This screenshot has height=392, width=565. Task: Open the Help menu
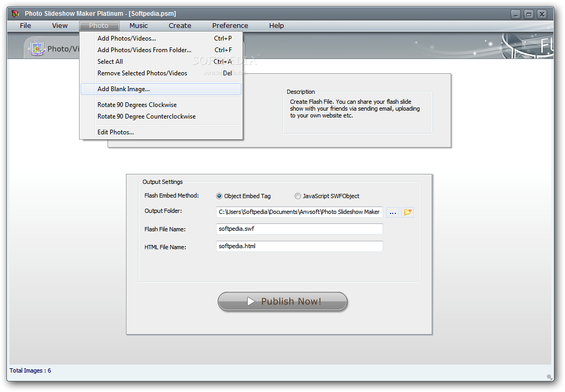(276, 26)
